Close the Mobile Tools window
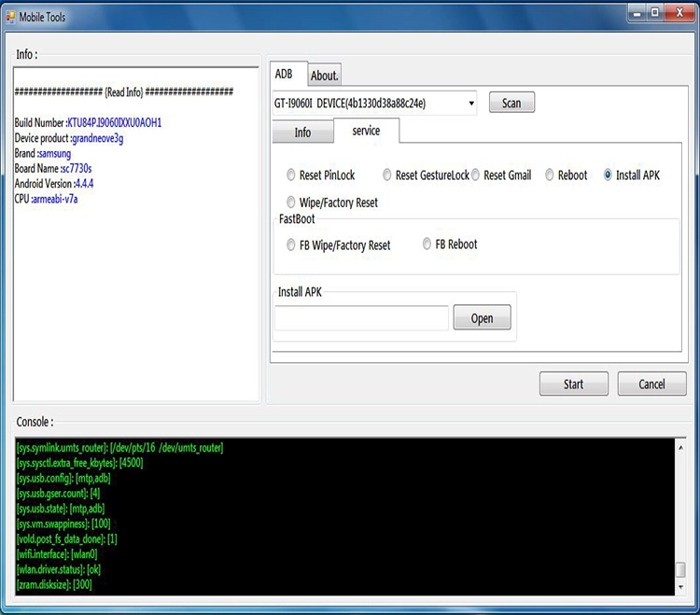The height and width of the screenshot is (615, 700). click(679, 13)
